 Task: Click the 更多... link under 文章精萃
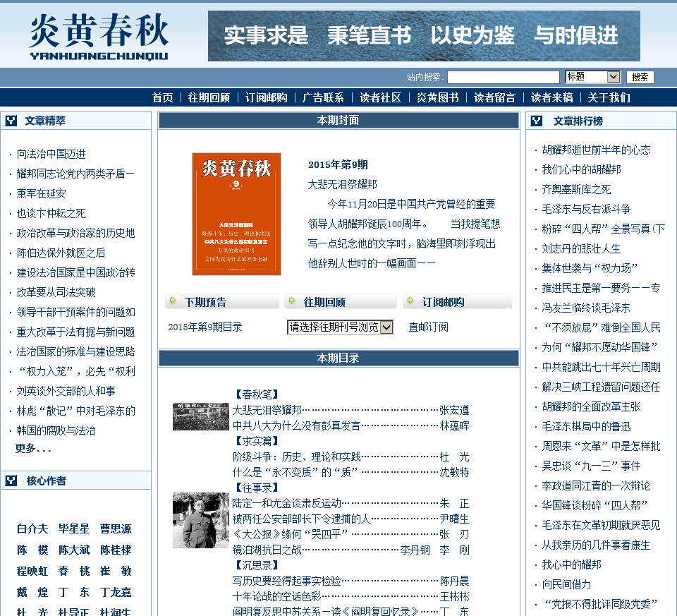pos(33,448)
